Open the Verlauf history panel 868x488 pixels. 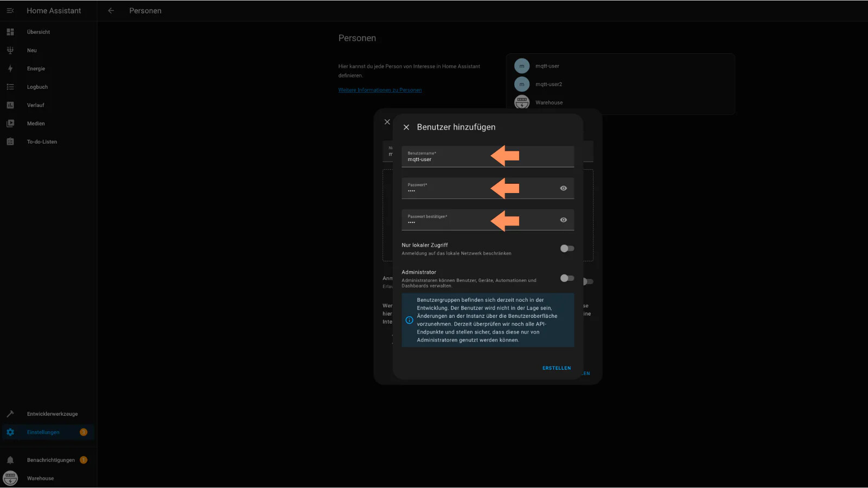pyautogui.click(x=35, y=105)
